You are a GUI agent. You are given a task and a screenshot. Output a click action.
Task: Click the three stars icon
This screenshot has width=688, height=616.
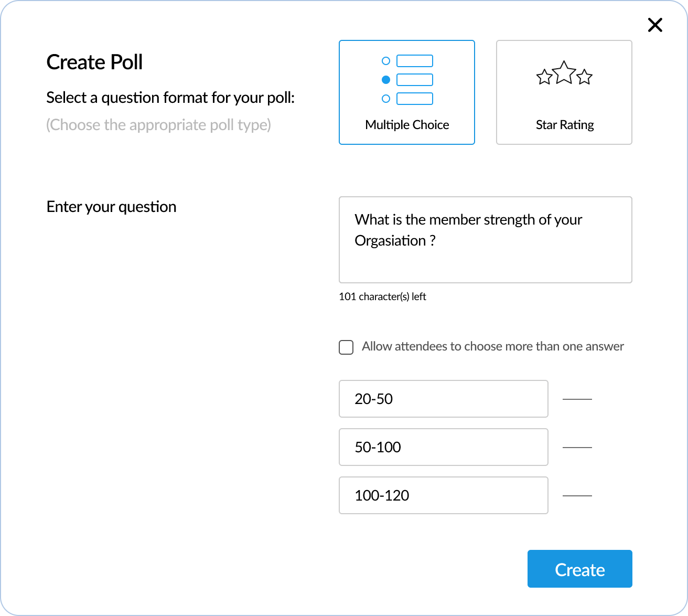coord(564,75)
